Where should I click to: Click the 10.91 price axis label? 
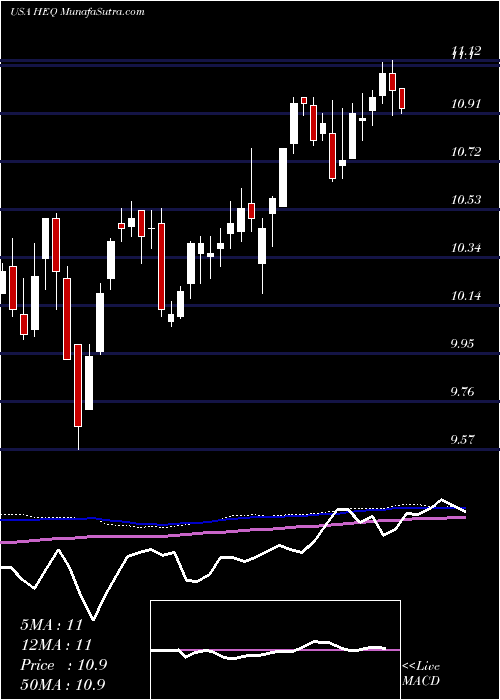(466, 104)
